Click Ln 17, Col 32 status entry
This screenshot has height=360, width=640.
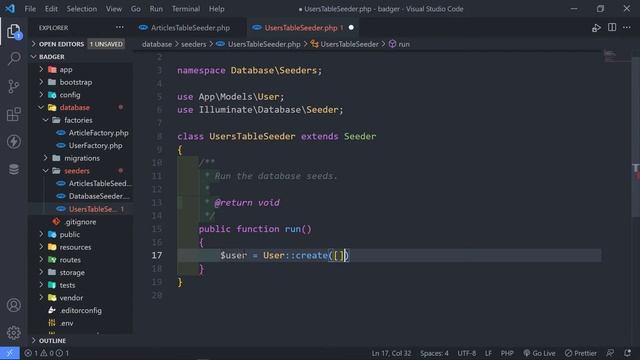pos(391,353)
